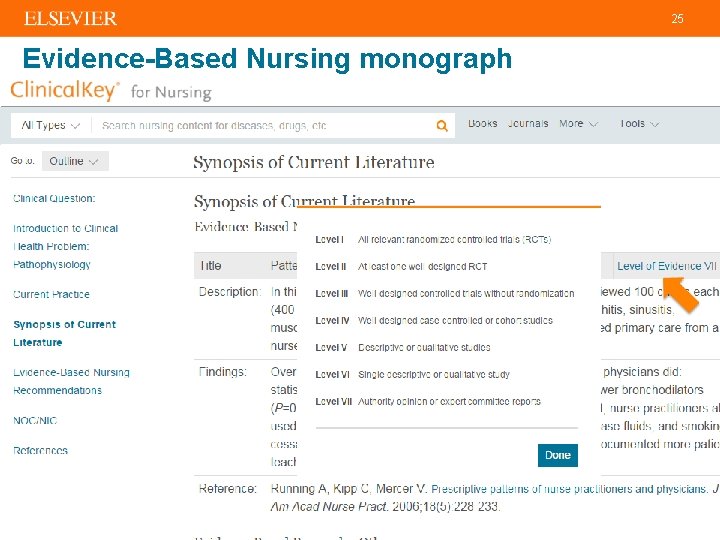The image size is (720, 540).
Task: Go to Clinical Question section
Action: pyautogui.click(x=54, y=199)
